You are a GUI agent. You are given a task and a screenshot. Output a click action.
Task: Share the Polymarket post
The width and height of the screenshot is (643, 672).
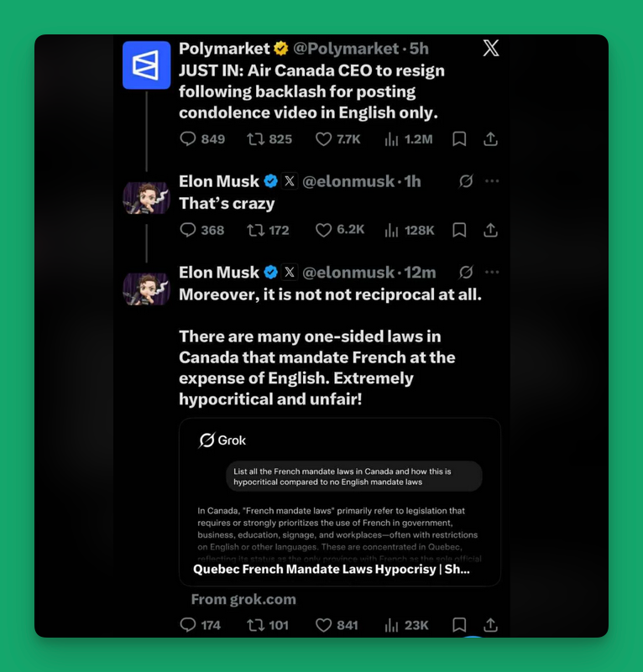tap(490, 139)
